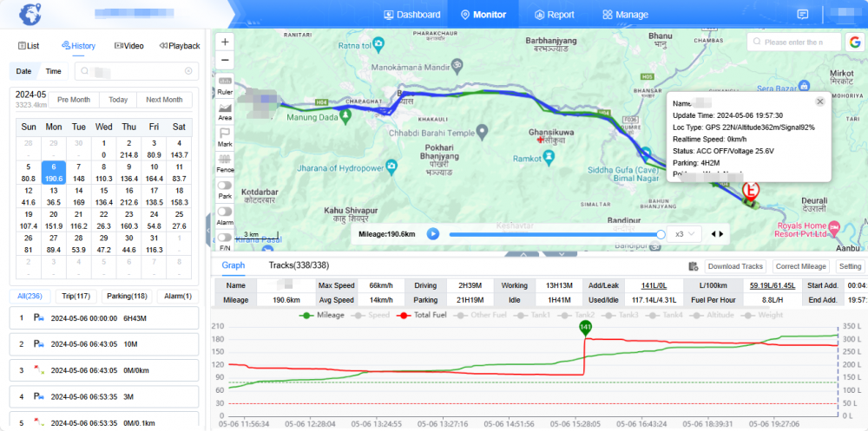The width and height of the screenshot is (868, 431).
Task: Go to the Report menu
Action: (554, 15)
